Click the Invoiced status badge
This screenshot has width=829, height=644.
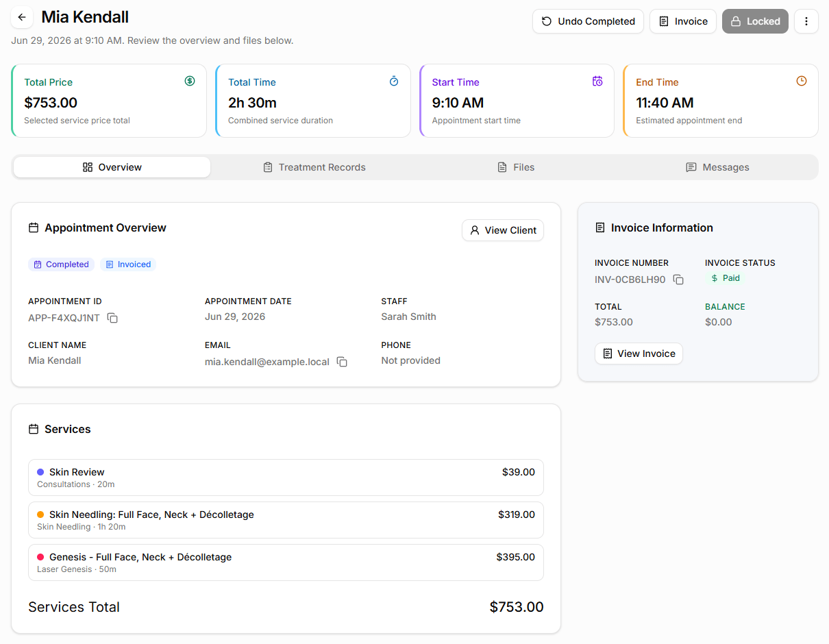pos(128,264)
